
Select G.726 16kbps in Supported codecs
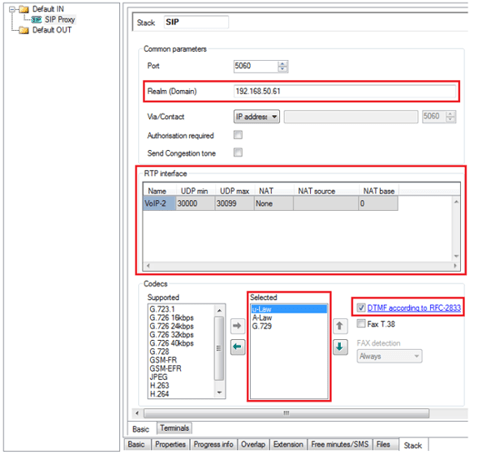tap(182, 318)
